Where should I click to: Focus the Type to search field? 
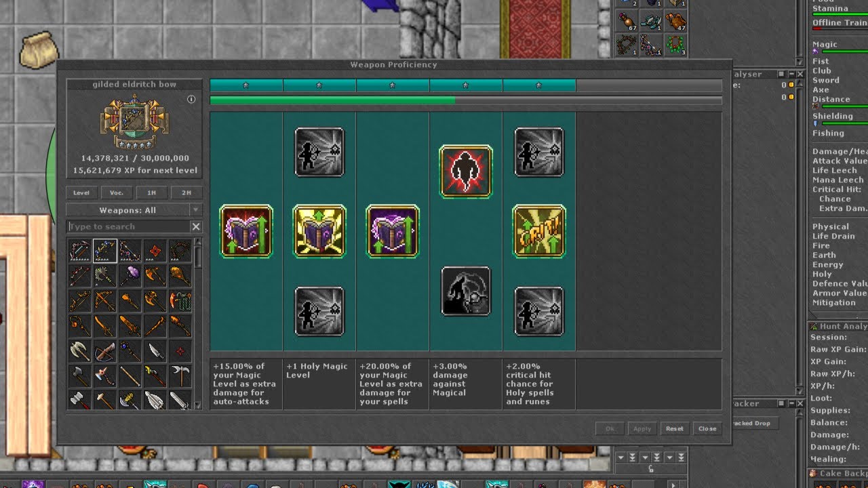(128, 226)
